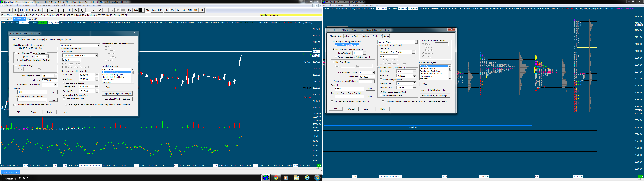This screenshot has width=644, height=181.
Task: Click Apply Global Symbol Settings in right dialog
Action: point(435,90)
